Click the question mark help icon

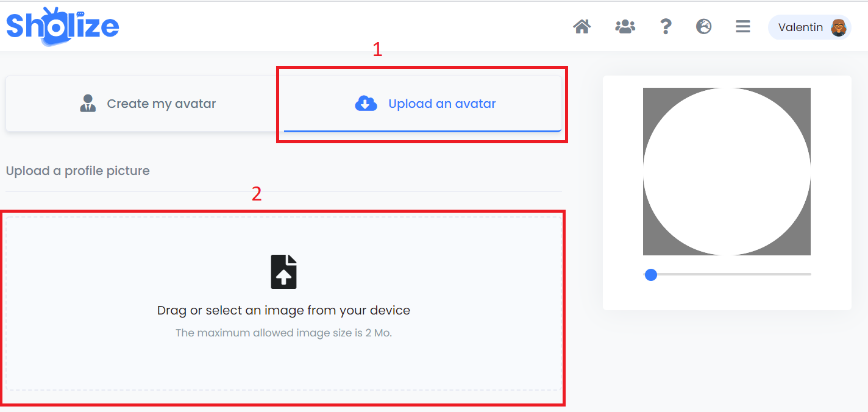tap(666, 27)
